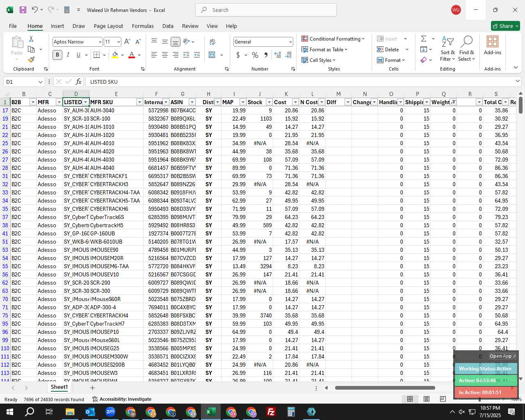Toggle Bold formatting

click(57, 55)
